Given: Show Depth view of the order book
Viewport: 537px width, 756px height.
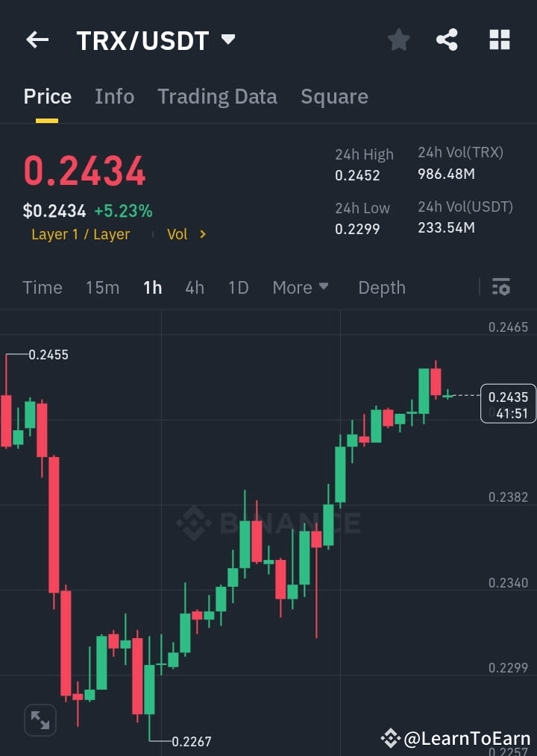Looking at the screenshot, I should [x=381, y=287].
